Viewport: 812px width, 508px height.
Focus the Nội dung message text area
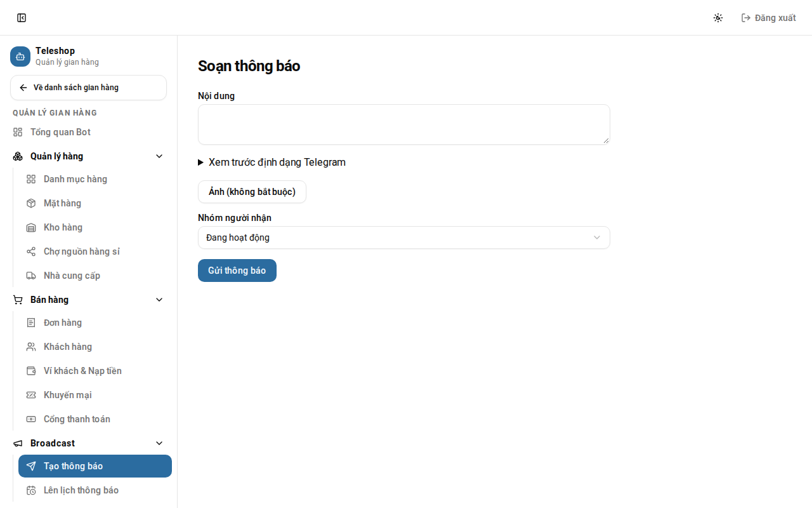pyautogui.click(x=404, y=124)
